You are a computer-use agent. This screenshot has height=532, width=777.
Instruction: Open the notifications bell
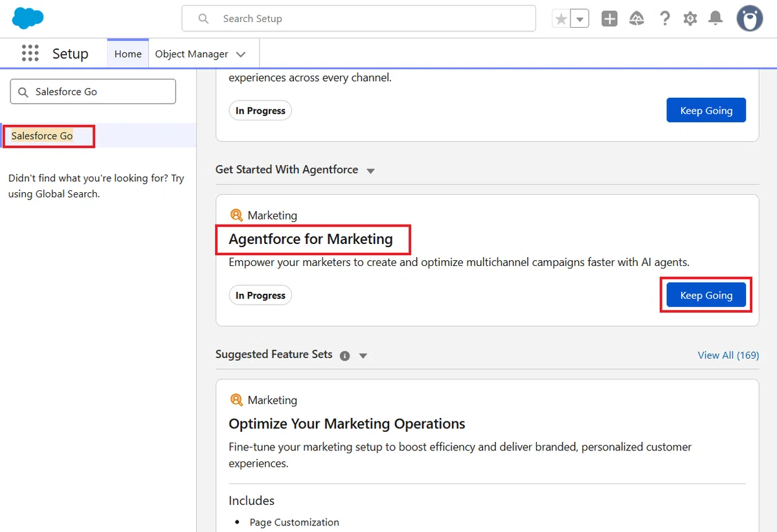point(715,19)
